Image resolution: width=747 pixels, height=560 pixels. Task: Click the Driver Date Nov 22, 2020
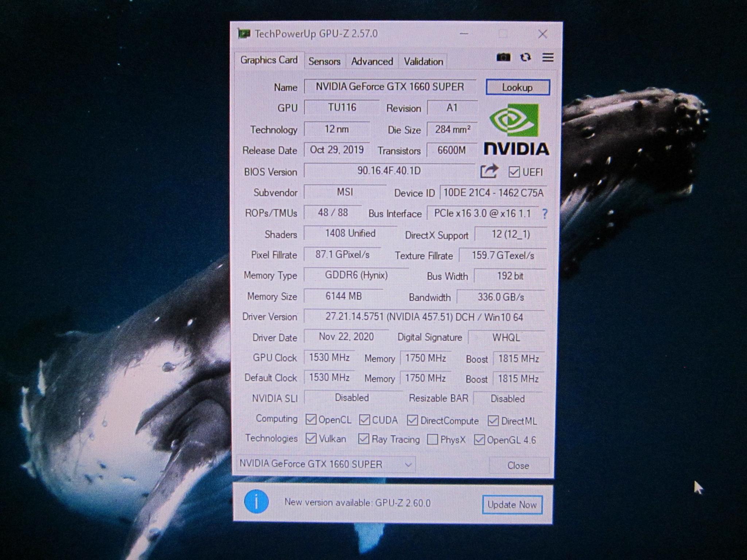[346, 337]
